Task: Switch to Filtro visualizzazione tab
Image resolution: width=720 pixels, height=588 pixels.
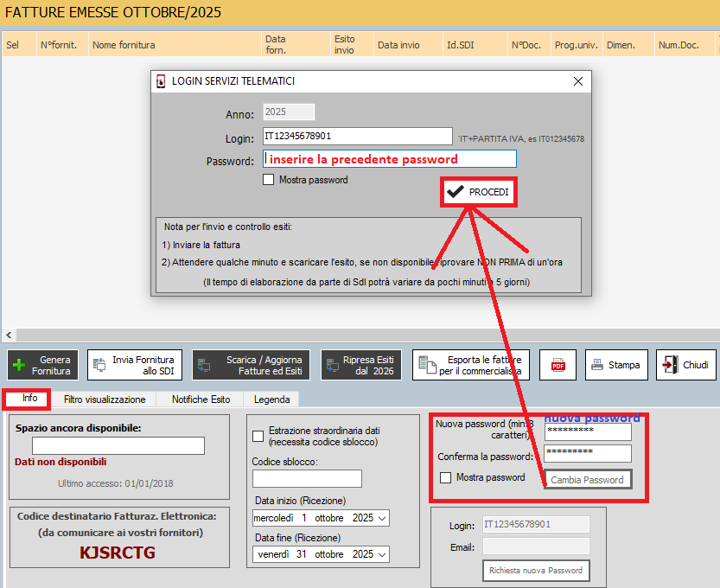Action: pos(105,399)
